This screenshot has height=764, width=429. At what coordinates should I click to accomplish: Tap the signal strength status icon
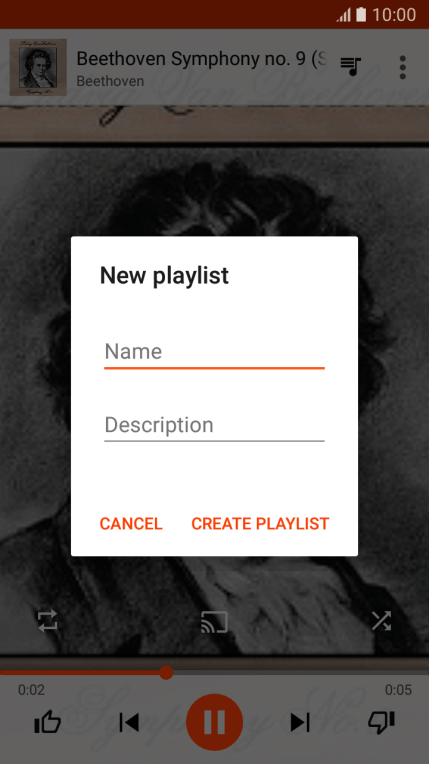[x=343, y=15]
